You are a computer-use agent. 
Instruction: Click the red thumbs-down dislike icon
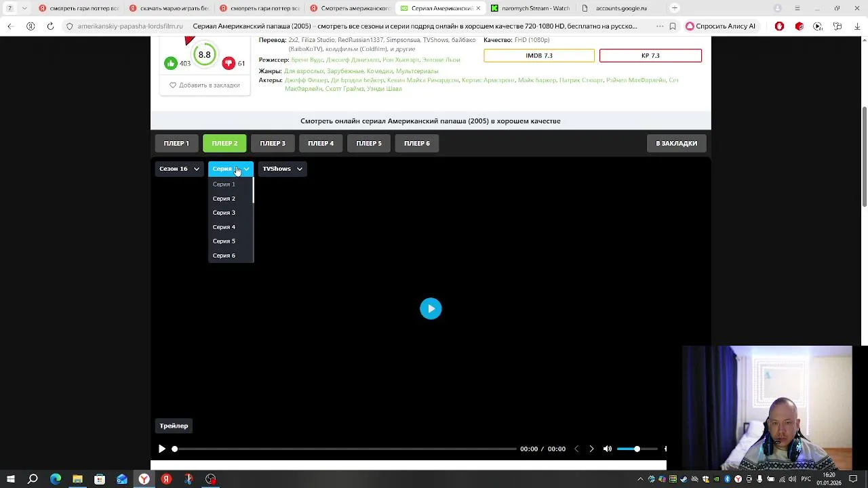229,63
